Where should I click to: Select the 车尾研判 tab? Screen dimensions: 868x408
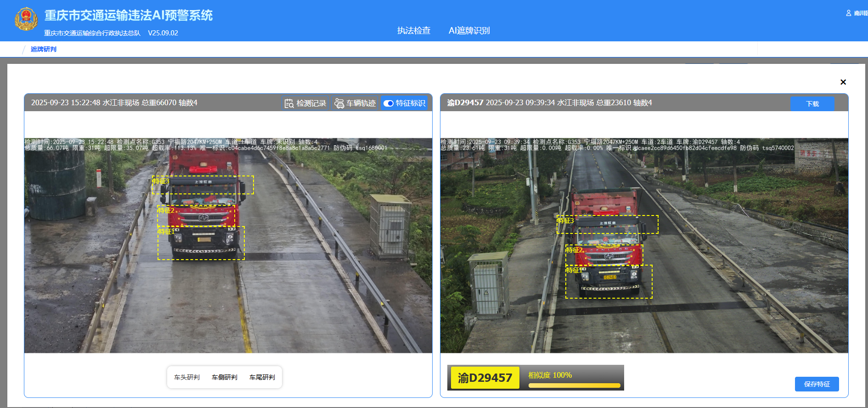click(262, 377)
